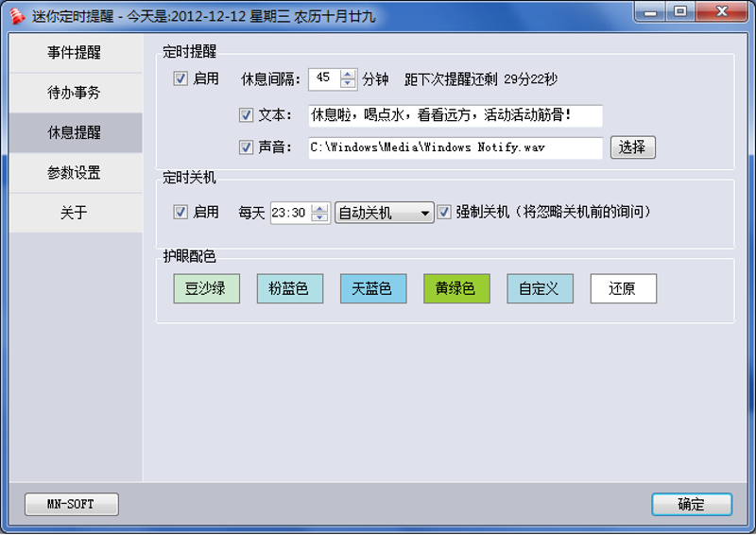Click the red app icon in title bar
Screen dimensions: 756x535
17,16
